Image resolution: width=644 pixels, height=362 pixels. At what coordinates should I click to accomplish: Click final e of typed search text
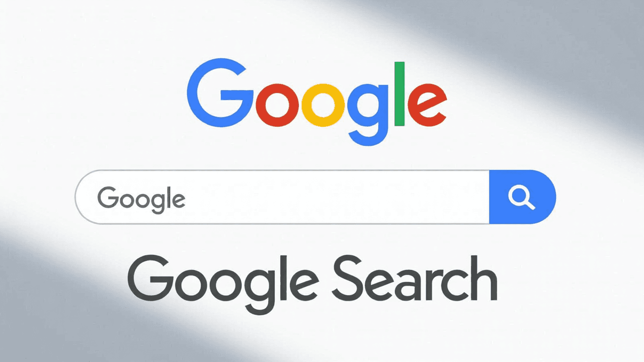pyautogui.click(x=178, y=201)
